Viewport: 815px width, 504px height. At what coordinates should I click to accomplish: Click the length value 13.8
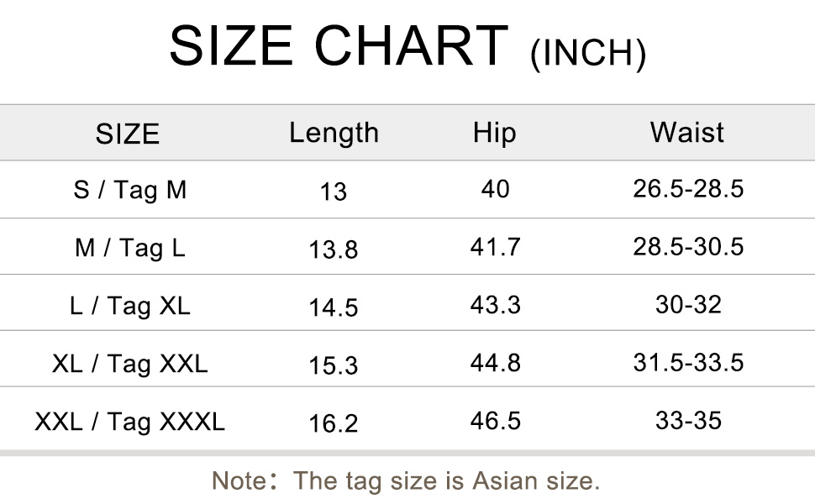pyautogui.click(x=334, y=249)
